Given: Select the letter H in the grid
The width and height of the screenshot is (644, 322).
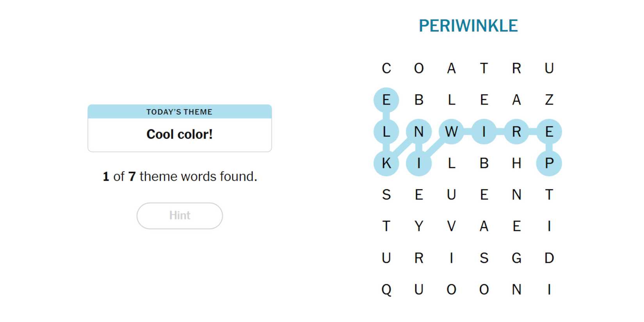Looking at the screenshot, I should [516, 163].
